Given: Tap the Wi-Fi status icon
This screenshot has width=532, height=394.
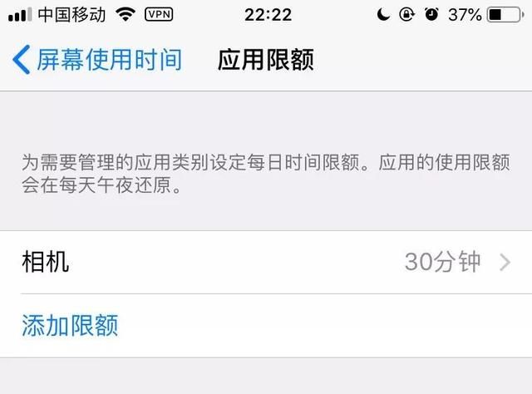Looking at the screenshot, I should [126, 14].
